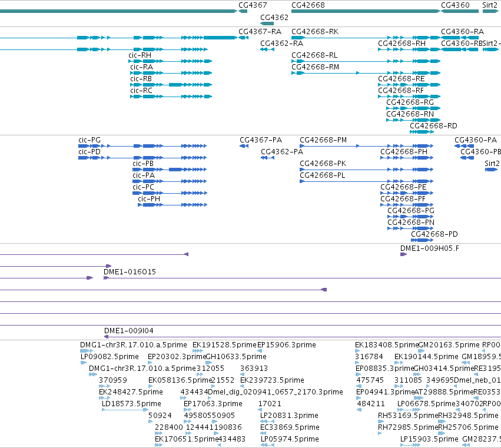Open the cic-PB protein label
Screen dimensions: 501x448
pos(143,164)
